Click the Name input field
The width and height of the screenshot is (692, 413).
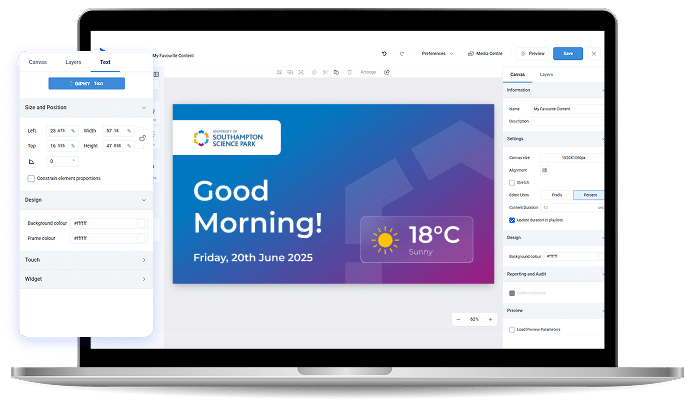[x=566, y=108]
